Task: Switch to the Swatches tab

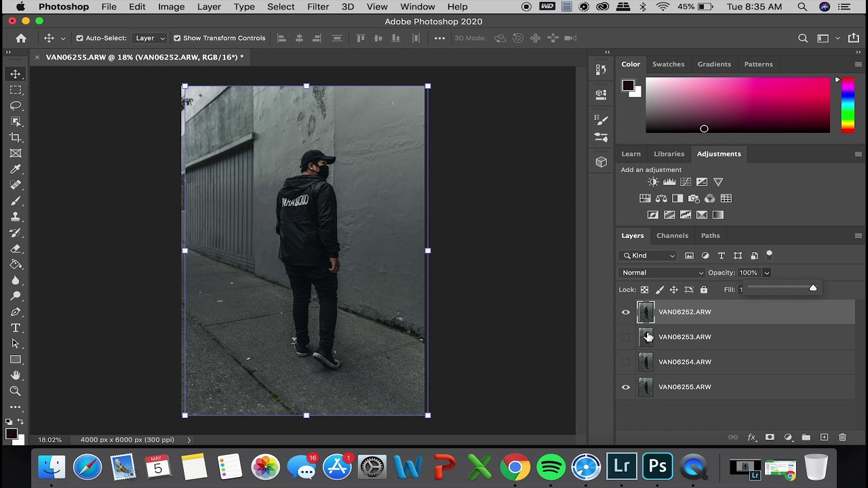Action: (x=668, y=64)
